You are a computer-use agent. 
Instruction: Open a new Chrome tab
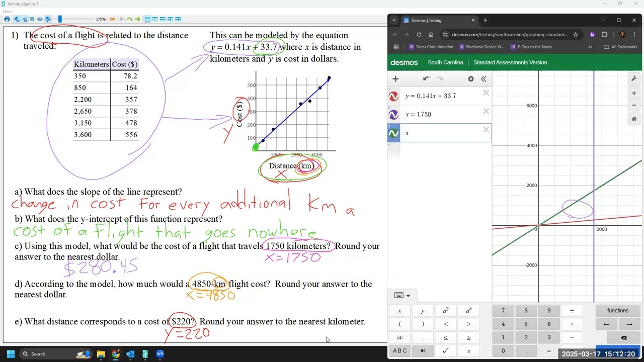(x=485, y=20)
